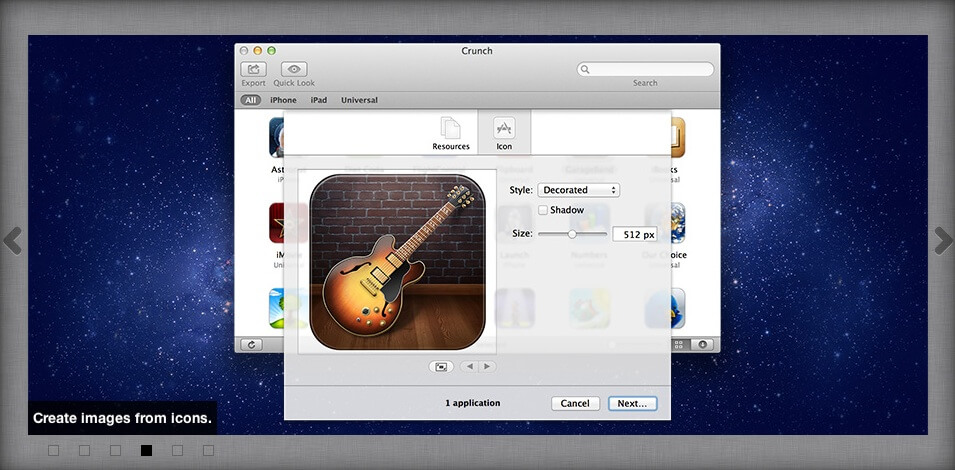
Task: Click the Export toolbar icon
Action: click(253, 69)
